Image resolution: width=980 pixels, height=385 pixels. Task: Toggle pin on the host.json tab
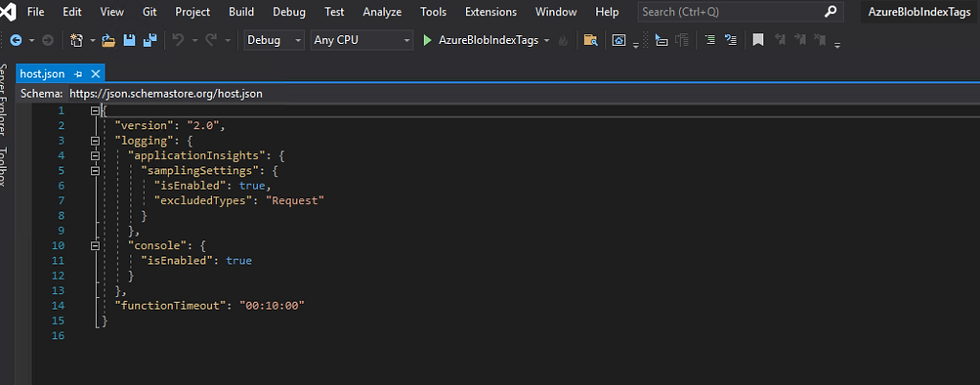click(78, 74)
